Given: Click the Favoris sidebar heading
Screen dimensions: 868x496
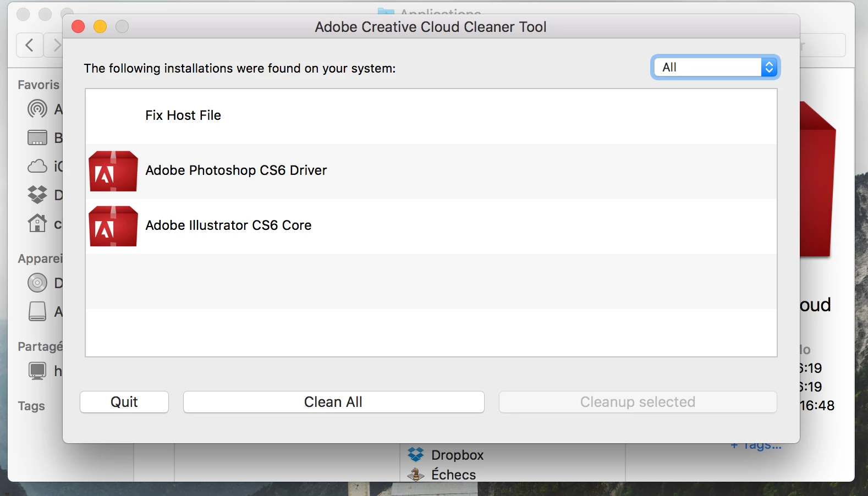Looking at the screenshot, I should (x=39, y=85).
